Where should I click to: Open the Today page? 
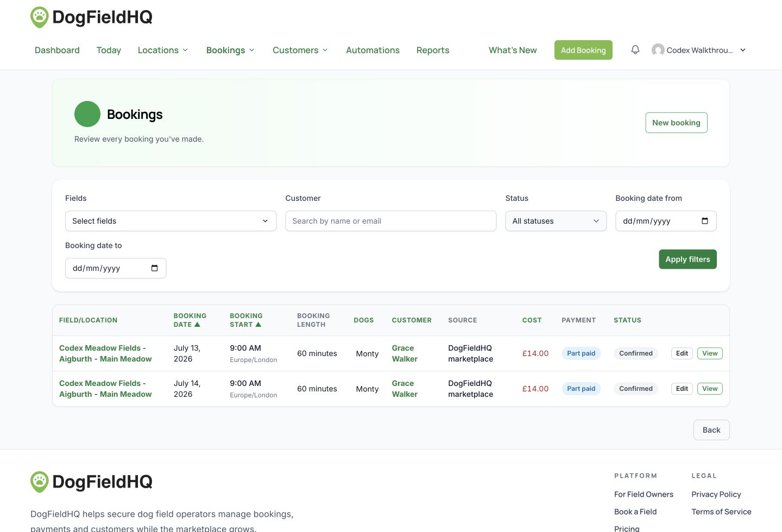pyautogui.click(x=109, y=50)
